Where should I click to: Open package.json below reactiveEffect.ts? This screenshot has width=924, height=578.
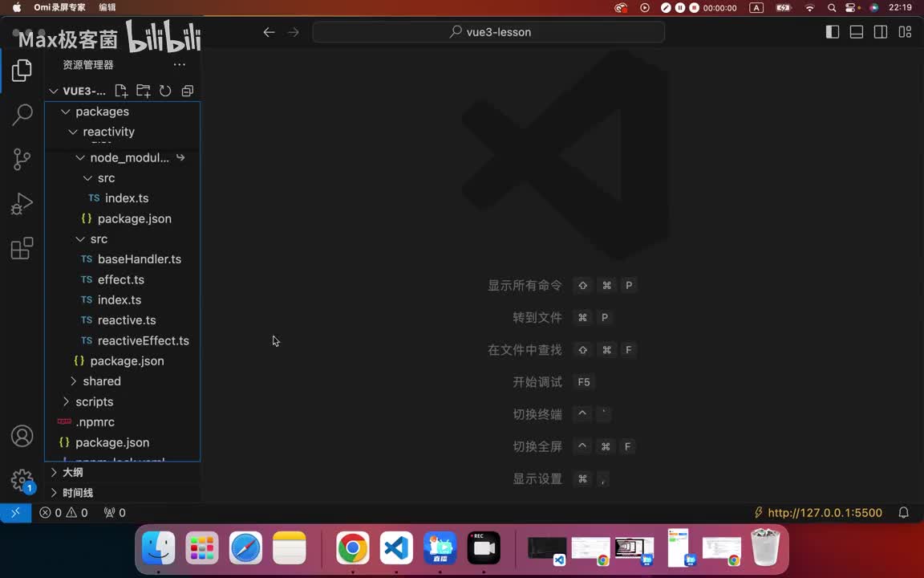(x=123, y=361)
